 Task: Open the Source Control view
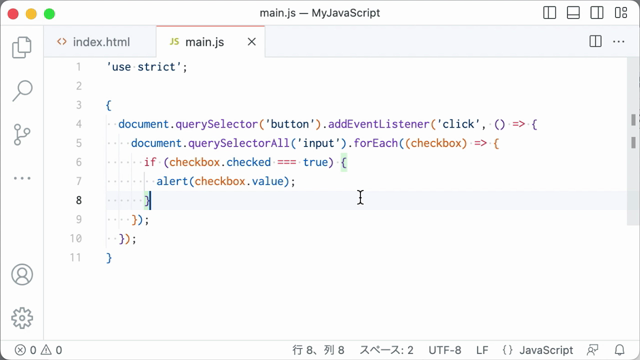click(x=22, y=134)
